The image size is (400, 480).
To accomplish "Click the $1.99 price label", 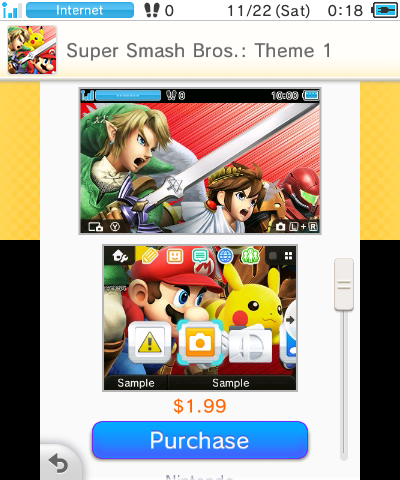I will click(x=200, y=406).
